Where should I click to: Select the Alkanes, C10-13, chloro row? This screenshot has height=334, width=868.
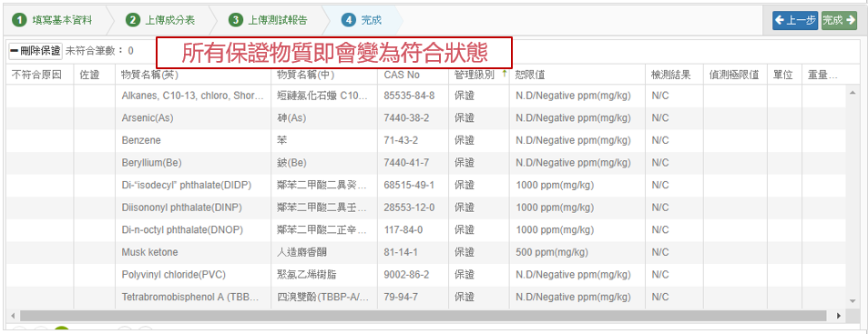425,96
